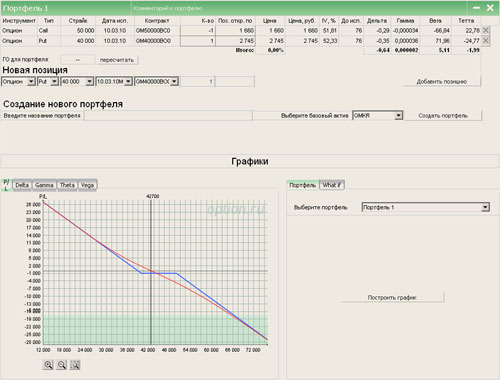Switch to the P/L chart tab
The height and width of the screenshot is (380, 500).
click(6, 185)
